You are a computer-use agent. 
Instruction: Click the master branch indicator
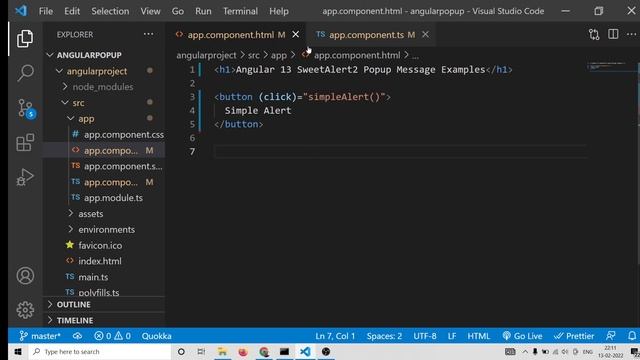coord(40,336)
